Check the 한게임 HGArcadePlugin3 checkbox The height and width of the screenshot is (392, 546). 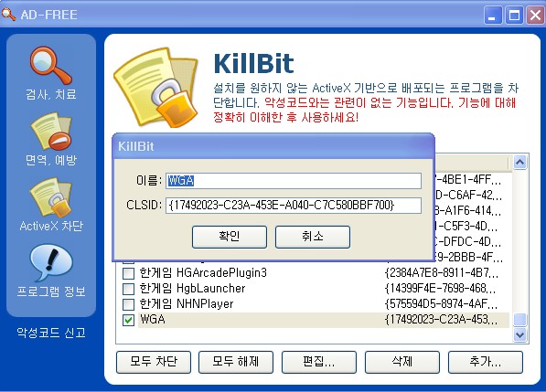click(128, 273)
